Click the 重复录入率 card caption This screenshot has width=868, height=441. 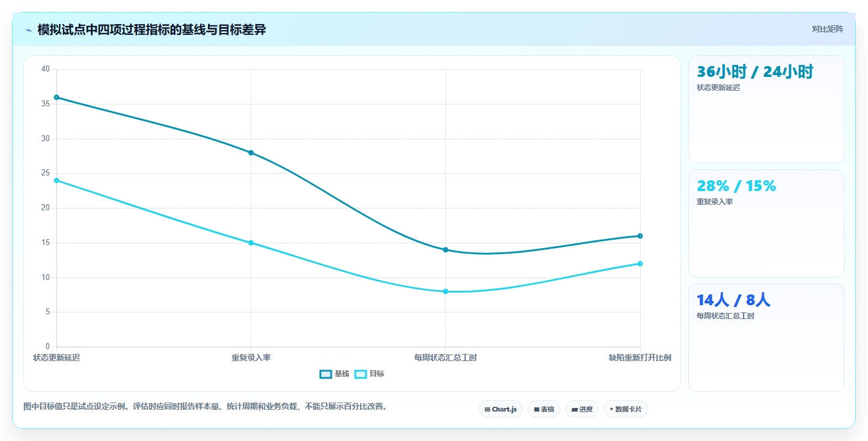(715, 202)
